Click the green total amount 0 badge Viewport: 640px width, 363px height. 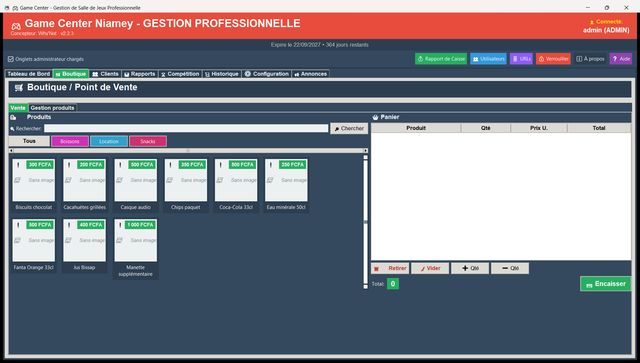[393, 284]
